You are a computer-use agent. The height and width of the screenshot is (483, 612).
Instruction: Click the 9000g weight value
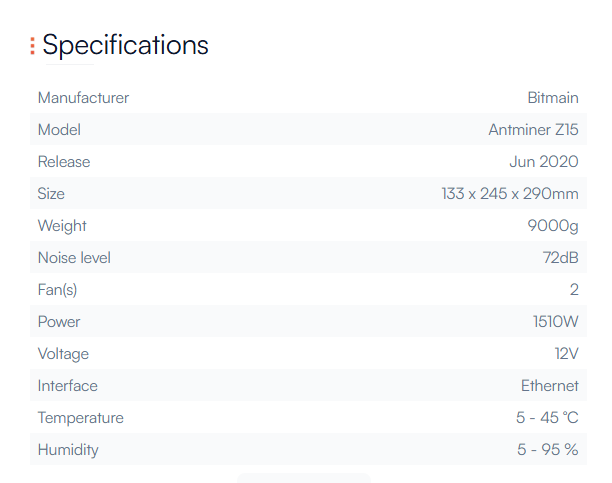click(x=553, y=226)
